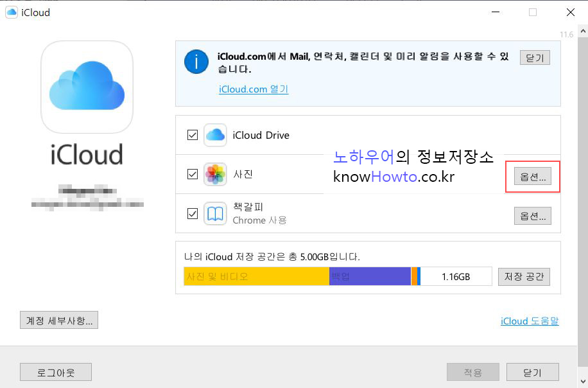
Task: Click the bottom 닫기 button
Action: (533, 372)
